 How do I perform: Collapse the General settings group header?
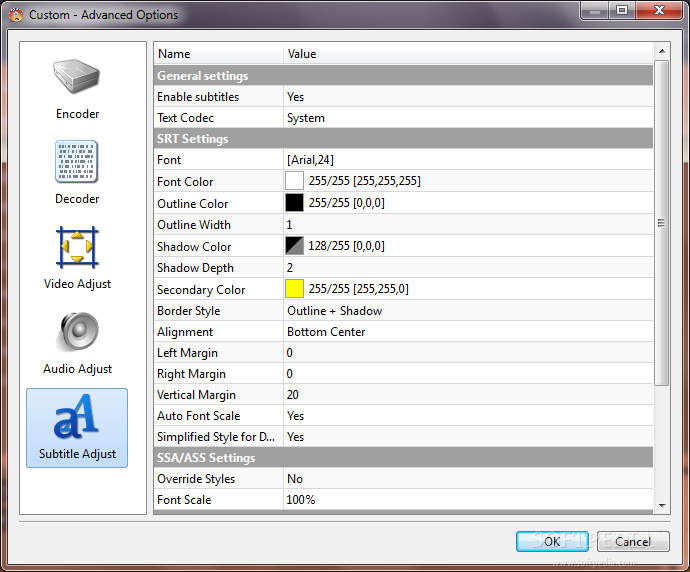click(404, 76)
